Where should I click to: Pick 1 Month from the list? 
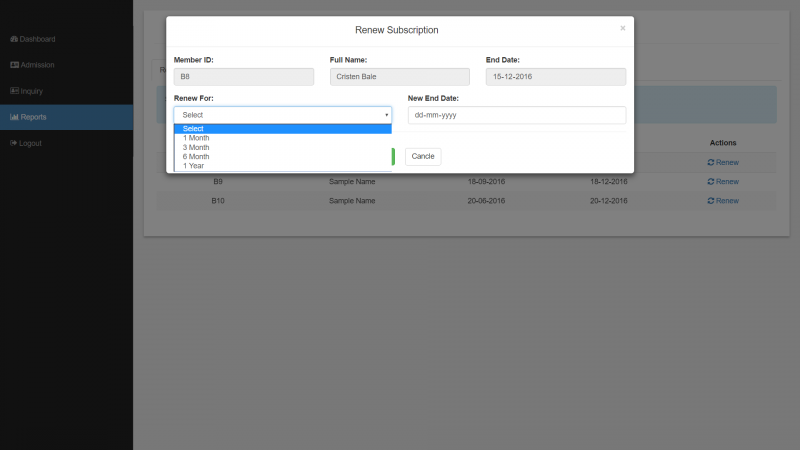pos(282,138)
